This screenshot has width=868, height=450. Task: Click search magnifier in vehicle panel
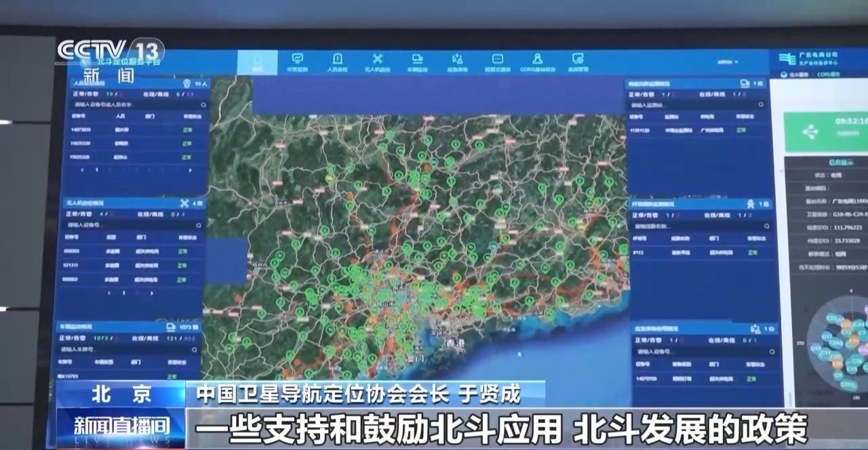199,349
